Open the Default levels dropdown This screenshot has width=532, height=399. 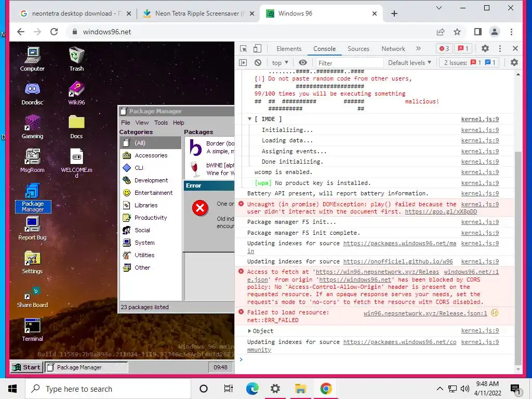pyautogui.click(x=409, y=63)
